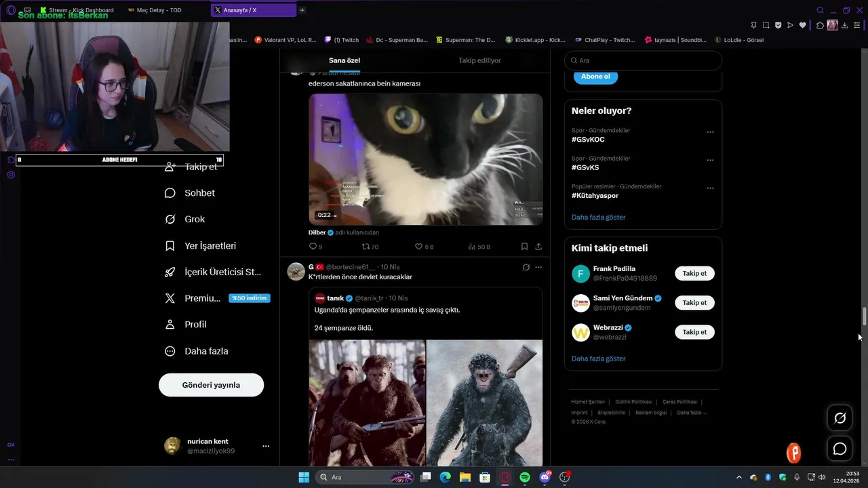Open Grok from the X sidebar
This screenshot has height=488, width=868.
[x=184, y=220]
